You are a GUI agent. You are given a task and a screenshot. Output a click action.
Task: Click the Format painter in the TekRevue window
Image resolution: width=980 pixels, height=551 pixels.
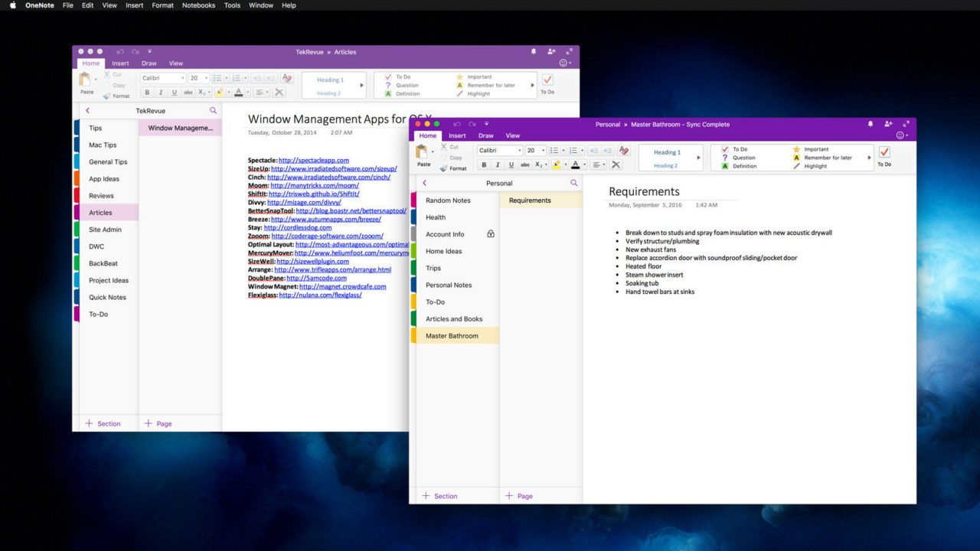point(116,96)
